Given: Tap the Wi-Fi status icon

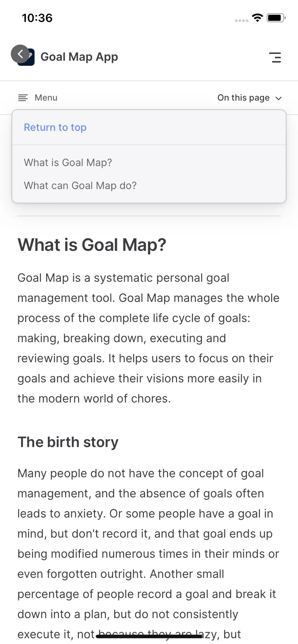Looking at the screenshot, I should tap(257, 18).
